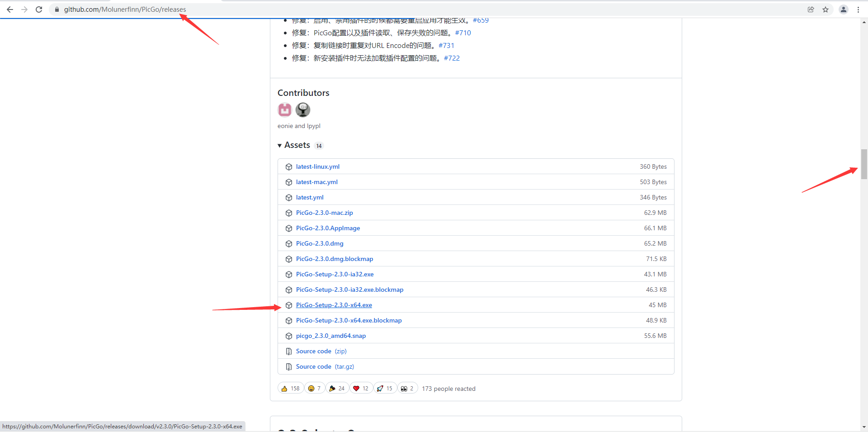The height and width of the screenshot is (432, 868).
Task: Reload the page with the refresh icon
Action: (39, 9)
